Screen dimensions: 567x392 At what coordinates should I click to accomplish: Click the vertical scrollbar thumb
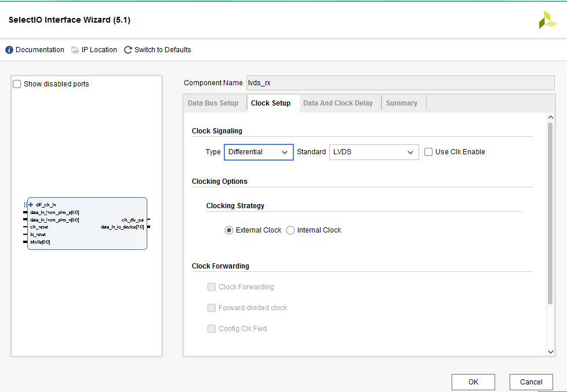pos(550,213)
